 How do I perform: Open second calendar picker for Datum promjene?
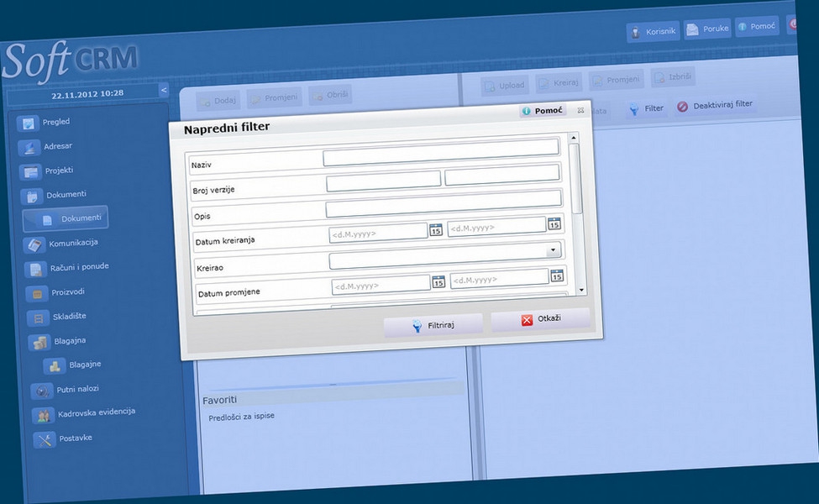click(x=557, y=276)
